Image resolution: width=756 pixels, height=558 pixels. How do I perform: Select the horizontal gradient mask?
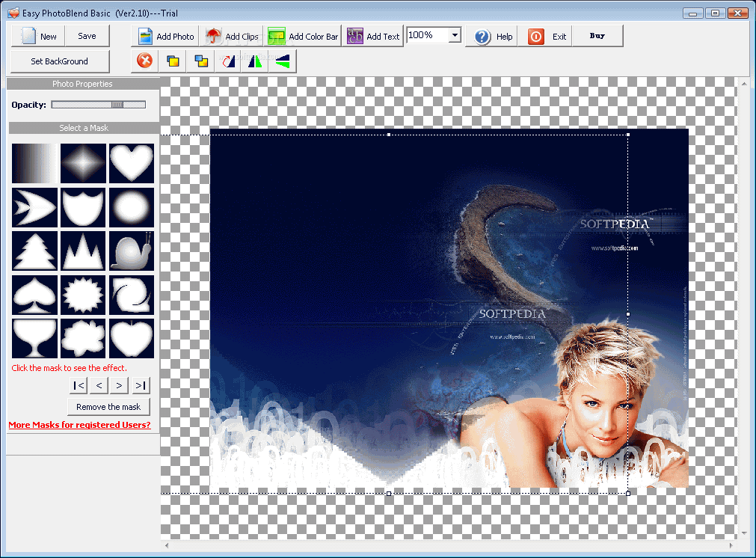pyautogui.click(x=34, y=163)
